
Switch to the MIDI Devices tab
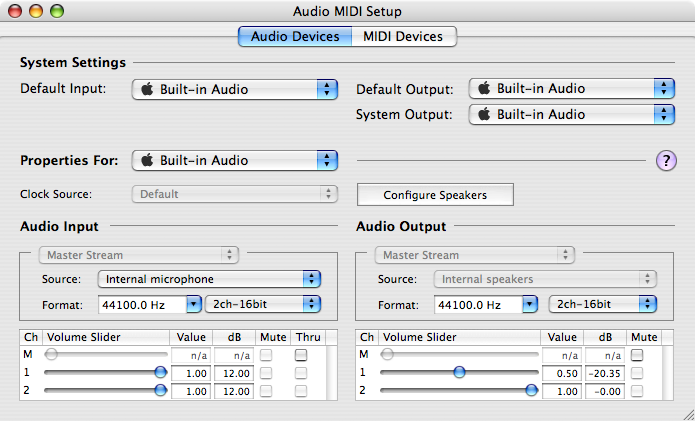click(x=403, y=36)
